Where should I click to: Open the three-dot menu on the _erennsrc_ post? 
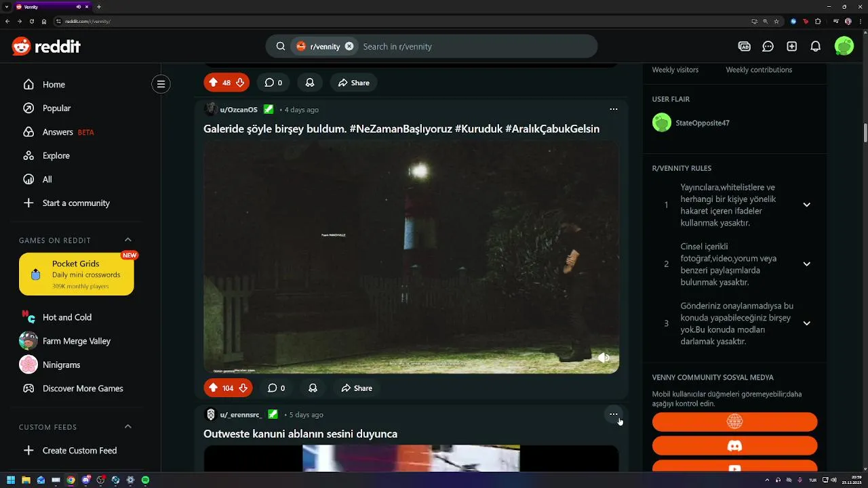(613, 414)
